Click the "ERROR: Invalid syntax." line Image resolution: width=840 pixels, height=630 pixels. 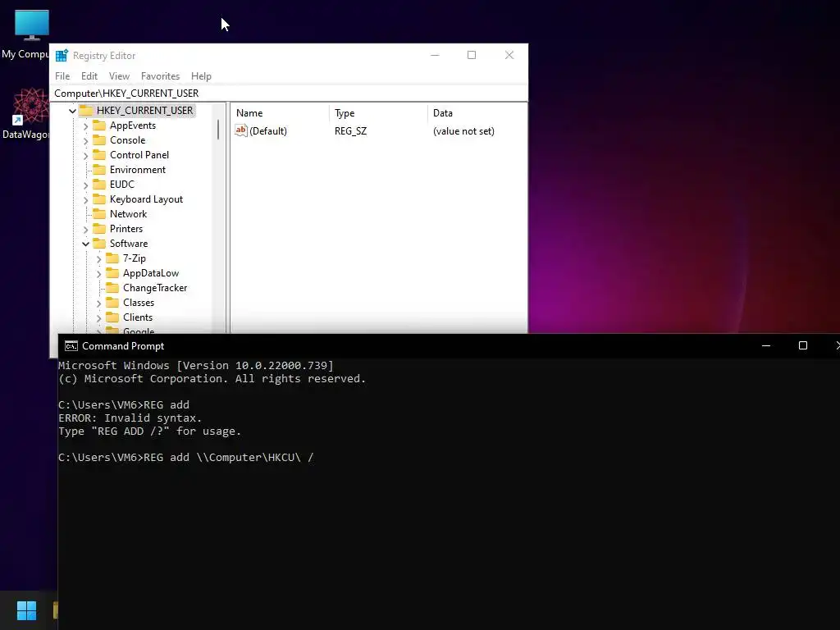pos(130,418)
